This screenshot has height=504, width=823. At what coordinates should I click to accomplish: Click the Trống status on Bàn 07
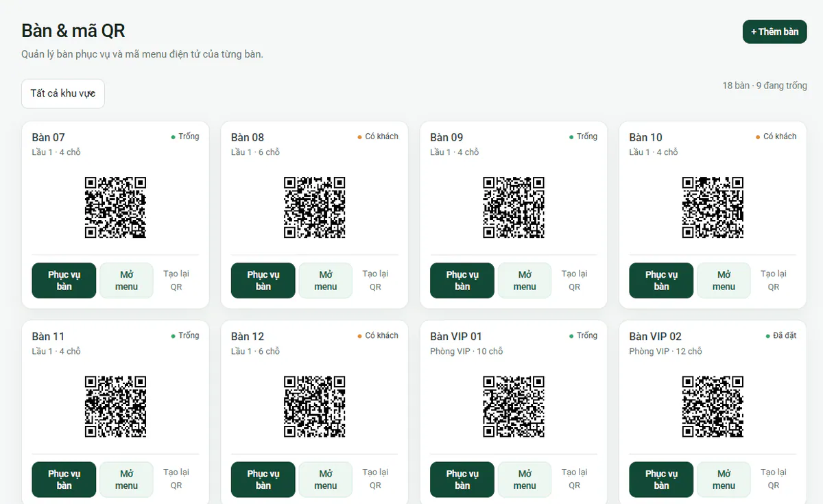(185, 136)
